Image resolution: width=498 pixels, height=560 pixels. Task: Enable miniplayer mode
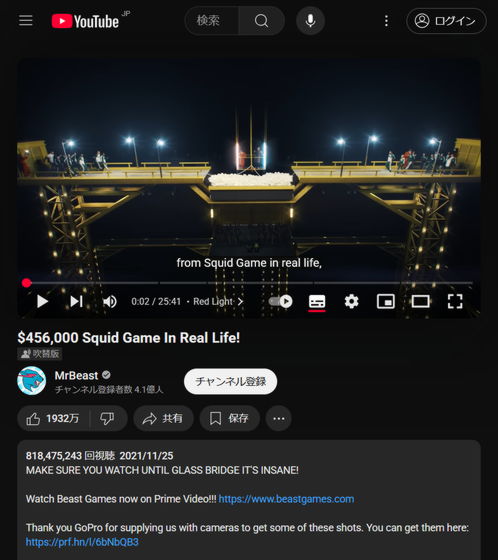386,301
